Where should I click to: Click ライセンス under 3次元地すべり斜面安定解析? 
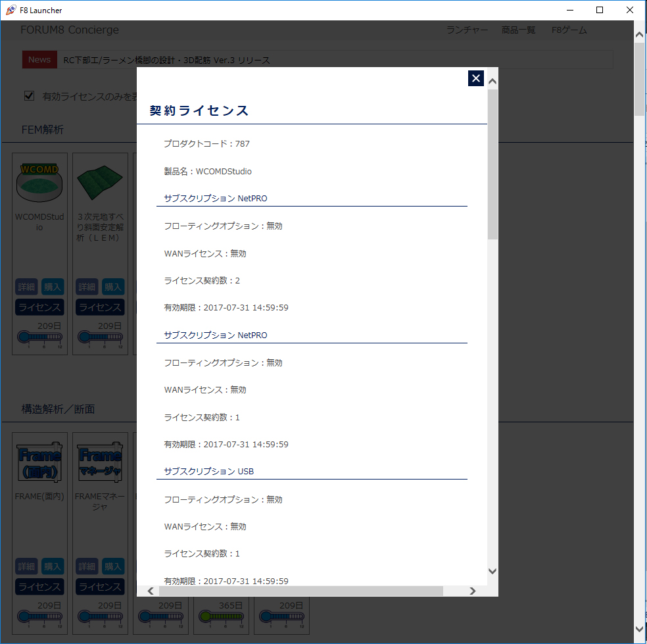(x=100, y=307)
